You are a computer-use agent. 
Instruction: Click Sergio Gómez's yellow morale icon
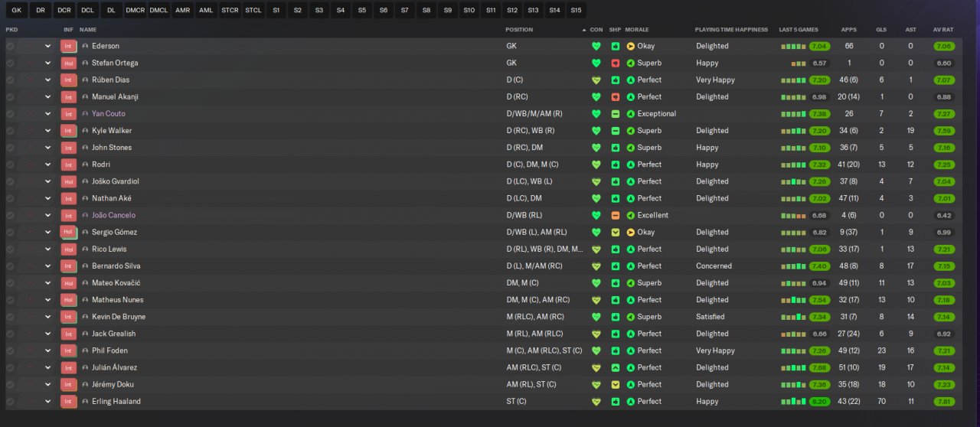tap(631, 232)
